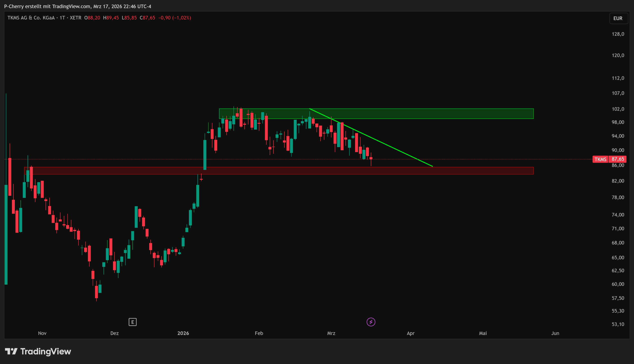Click the 87,65 current price label
Screen dimensions: 634x364
(x=617, y=159)
